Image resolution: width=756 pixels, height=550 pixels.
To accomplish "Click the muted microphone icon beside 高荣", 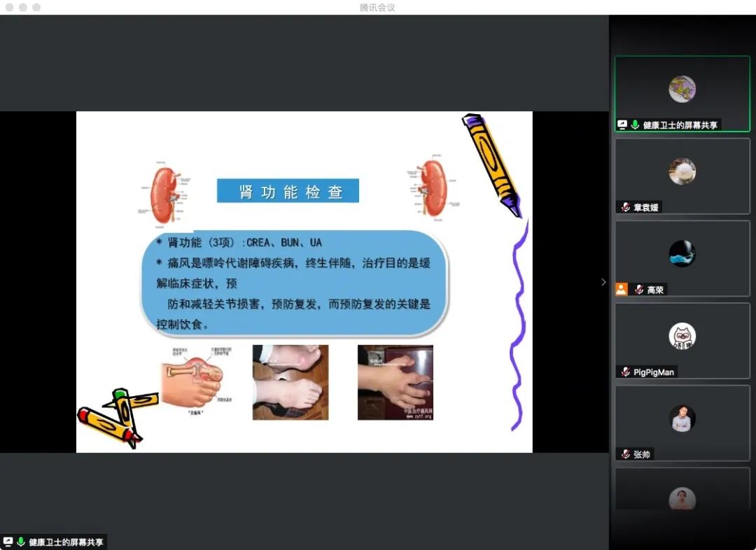I will coord(638,290).
